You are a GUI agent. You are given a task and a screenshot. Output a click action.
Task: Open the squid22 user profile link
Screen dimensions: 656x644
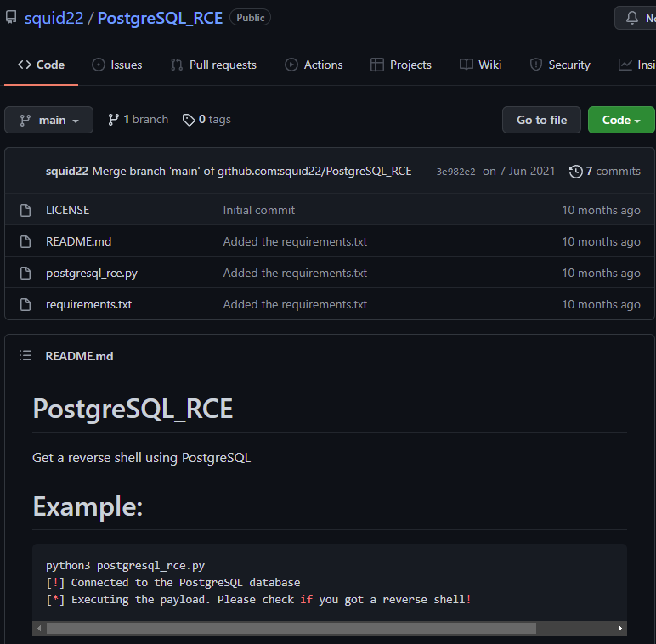click(x=54, y=18)
